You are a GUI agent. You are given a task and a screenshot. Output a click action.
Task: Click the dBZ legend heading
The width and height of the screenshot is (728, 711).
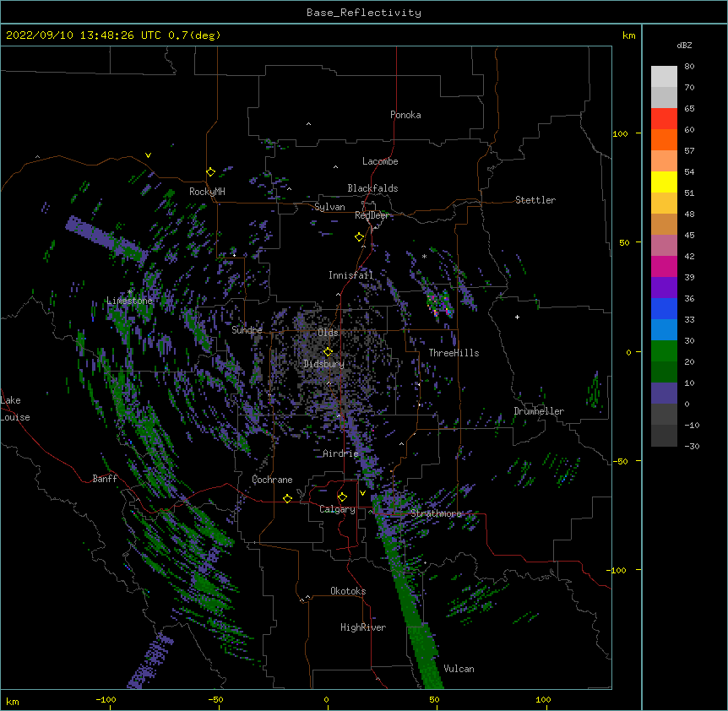point(684,45)
